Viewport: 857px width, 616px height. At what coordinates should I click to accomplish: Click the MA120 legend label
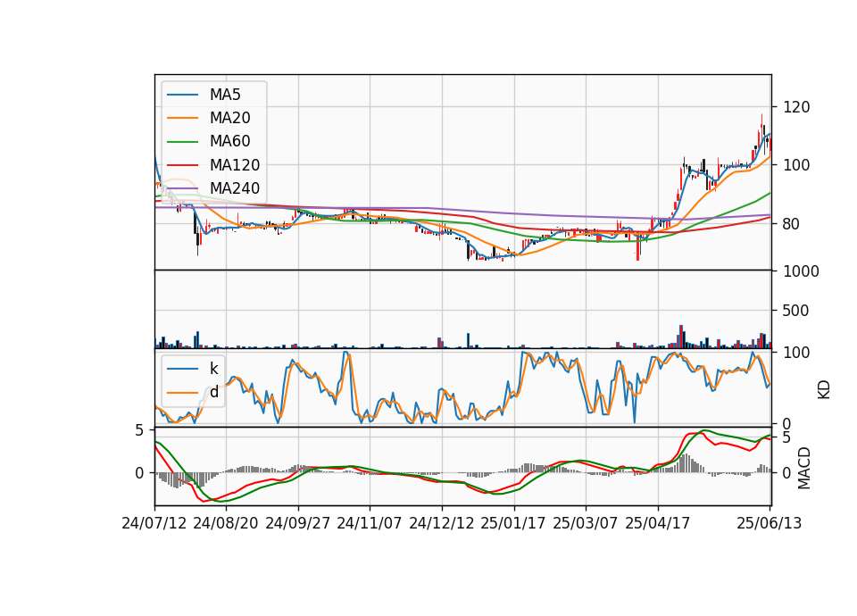tap(235, 165)
